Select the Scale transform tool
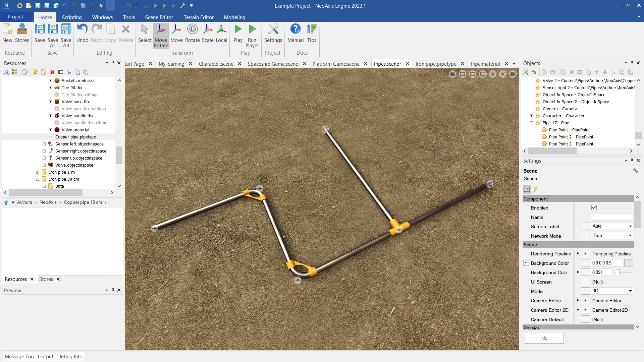644x362 pixels. point(207,34)
